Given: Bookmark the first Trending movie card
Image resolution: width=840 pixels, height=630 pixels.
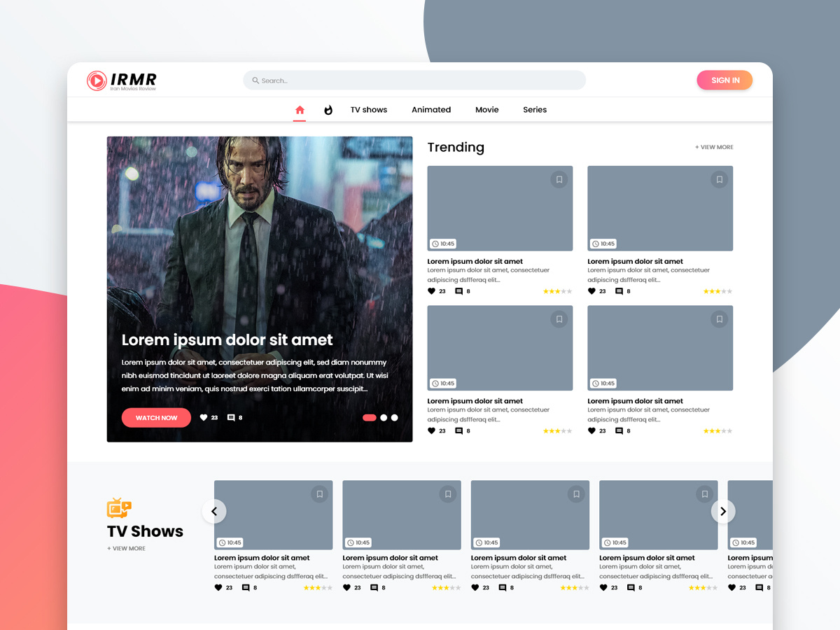Looking at the screenshot, I should 559,179.
